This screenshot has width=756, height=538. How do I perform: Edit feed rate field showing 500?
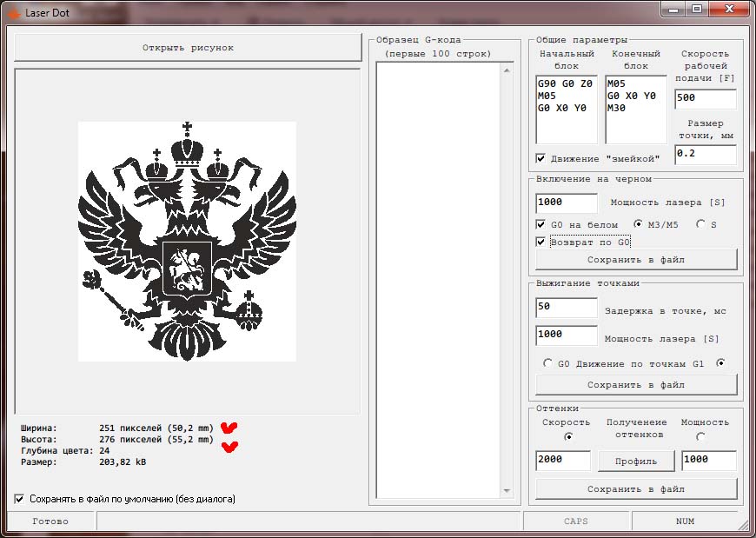[706, 99]
